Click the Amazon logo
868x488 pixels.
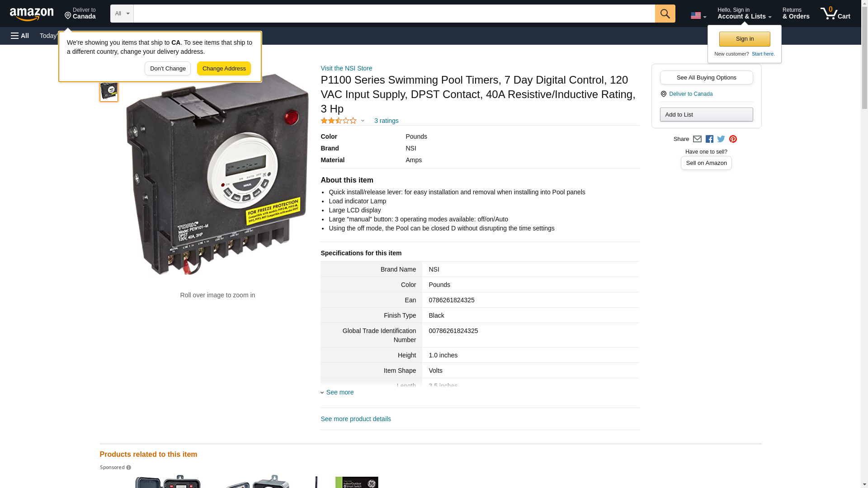[x=32, y=14]
